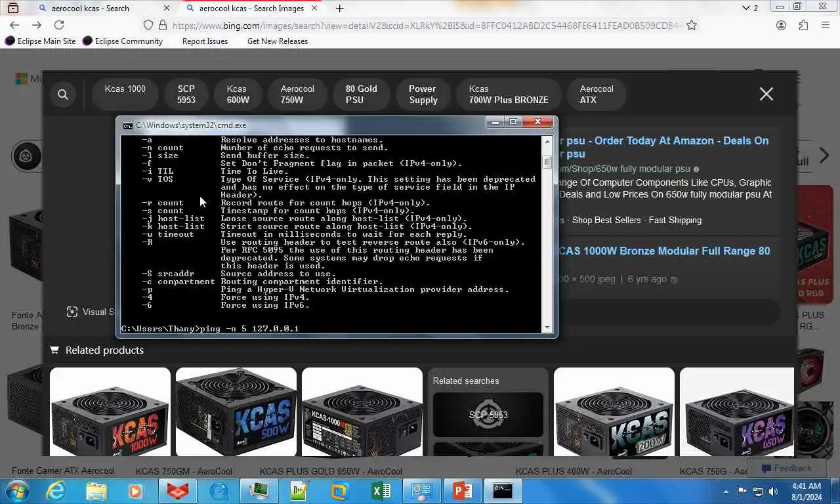Open the KCAS-1000 label-side product thumbnail
Viewport: 840px width, 504px height.
click(x=362, y=411)
